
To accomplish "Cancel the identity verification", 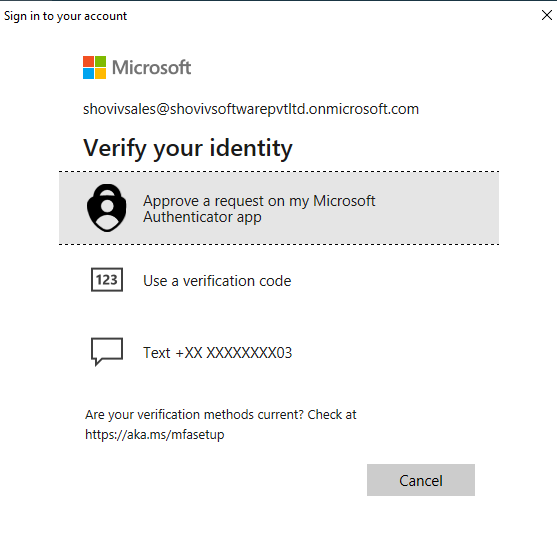I will click(421, 480).
